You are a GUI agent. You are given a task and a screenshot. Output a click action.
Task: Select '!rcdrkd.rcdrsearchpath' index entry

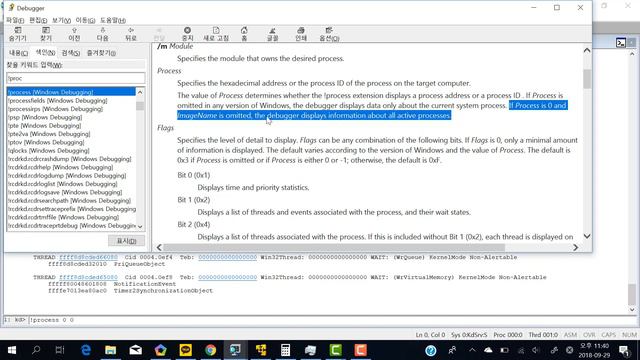click(69, 200)
